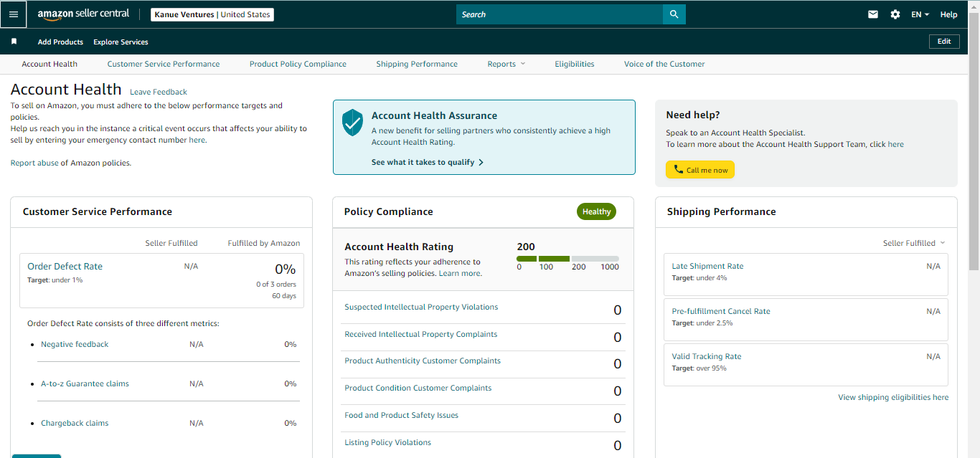Viewport: 980px width, 458px height.
Task: Open the mail messages icon
Action: click(x=873, y=14)
